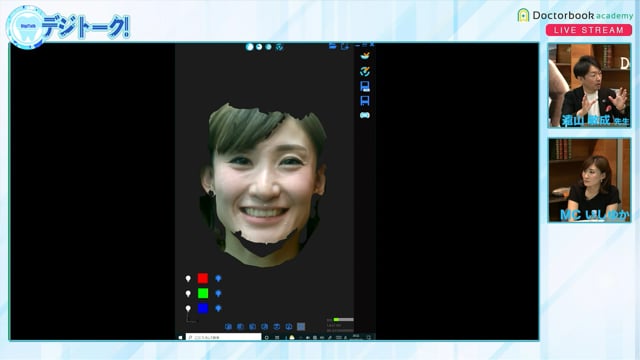Open Task View on the Windows taskbar

click(277, 338)
